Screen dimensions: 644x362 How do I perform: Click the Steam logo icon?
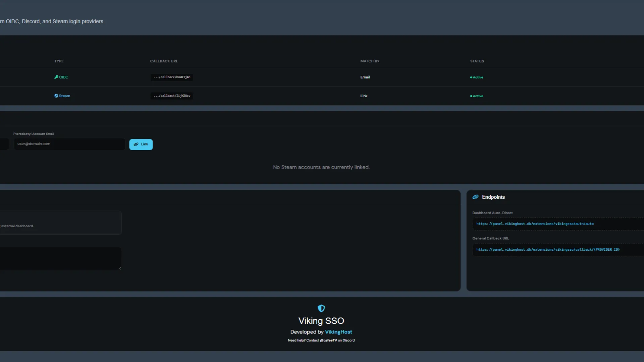pos(56,96)
